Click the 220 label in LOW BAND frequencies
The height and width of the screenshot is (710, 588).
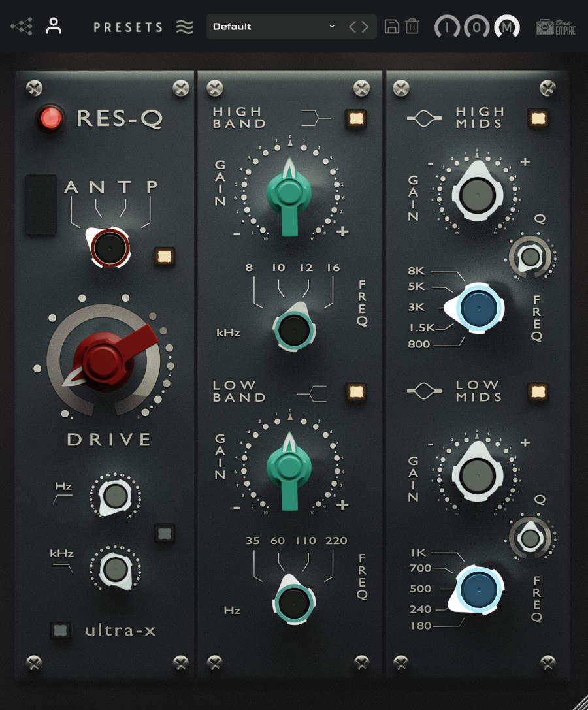click(336, 541)
